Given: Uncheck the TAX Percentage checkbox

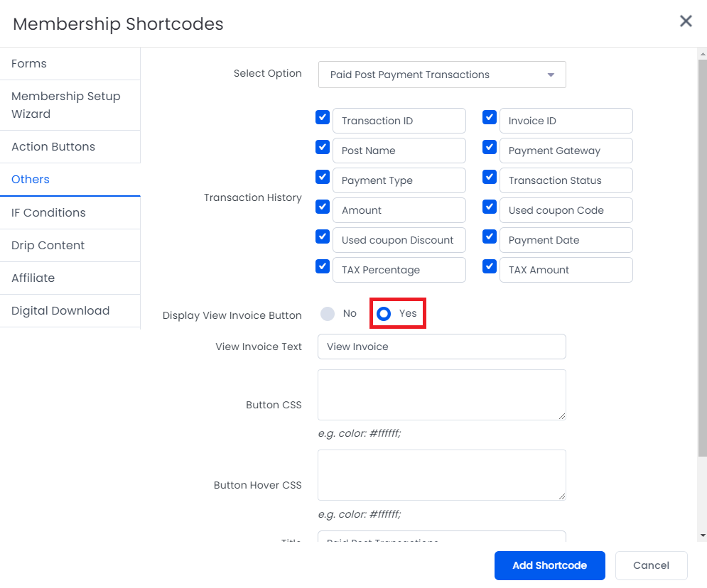Looking at the screenshot, I should click(x=323, y=266).
